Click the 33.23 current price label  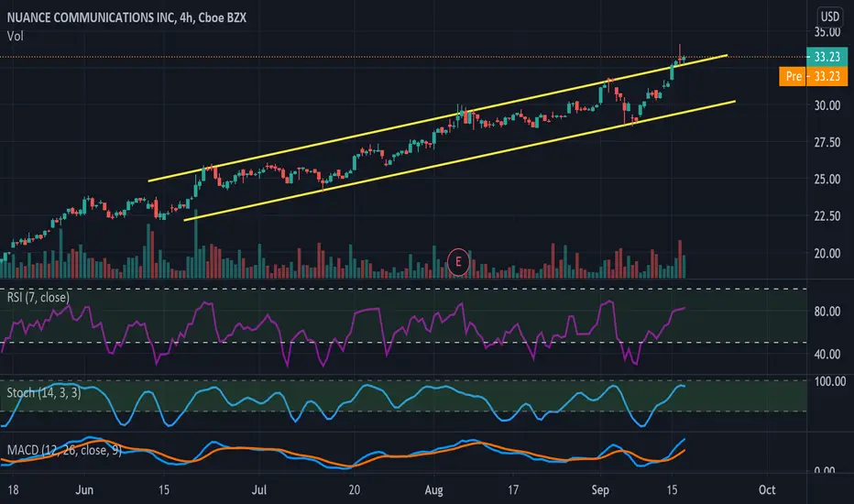click(827, 57)
